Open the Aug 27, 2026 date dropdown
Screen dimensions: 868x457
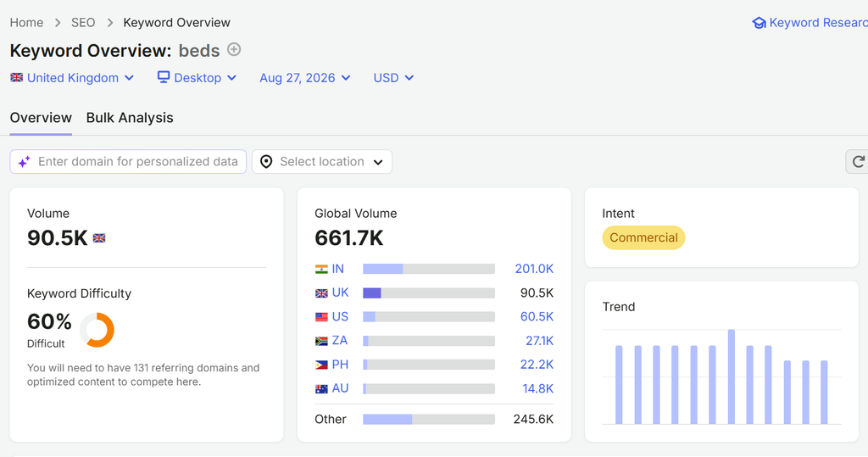click(305, 78)
